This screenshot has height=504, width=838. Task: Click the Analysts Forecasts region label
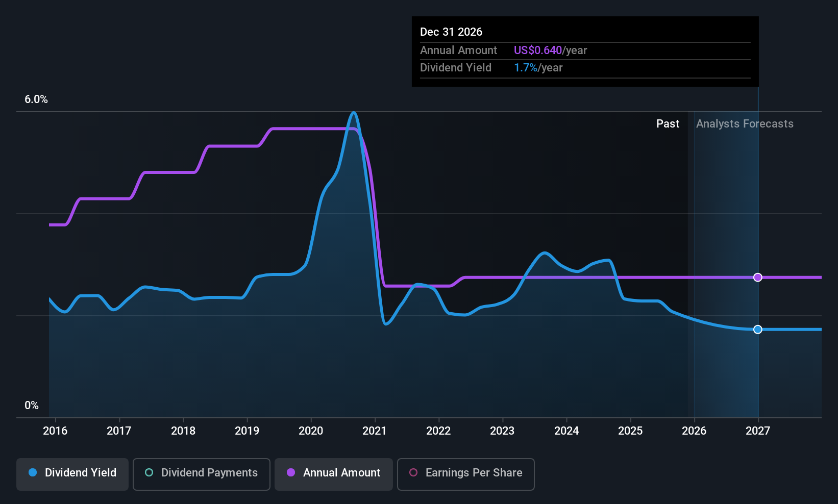coord(745,124)
